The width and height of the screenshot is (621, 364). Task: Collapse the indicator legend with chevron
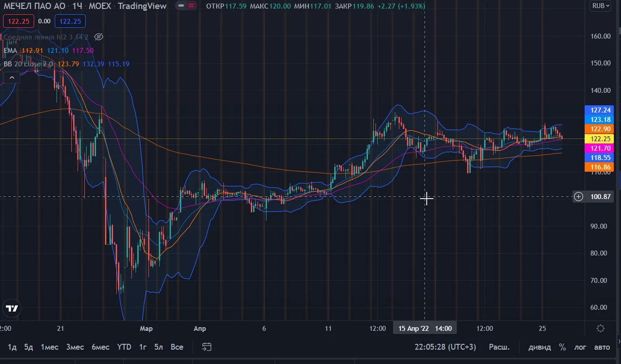point(12,78)
